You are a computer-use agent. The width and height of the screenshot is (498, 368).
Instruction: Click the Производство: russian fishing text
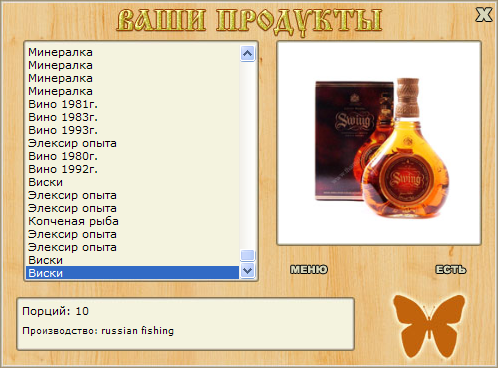point(98,331)
